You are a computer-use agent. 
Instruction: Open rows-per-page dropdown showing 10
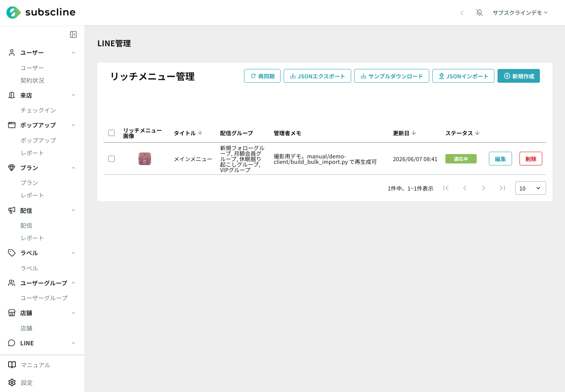530,188
